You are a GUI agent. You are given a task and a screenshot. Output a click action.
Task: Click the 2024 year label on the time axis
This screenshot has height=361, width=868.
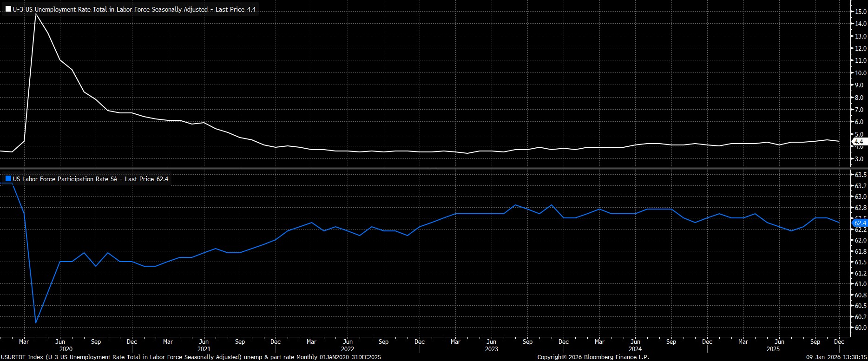635,349
